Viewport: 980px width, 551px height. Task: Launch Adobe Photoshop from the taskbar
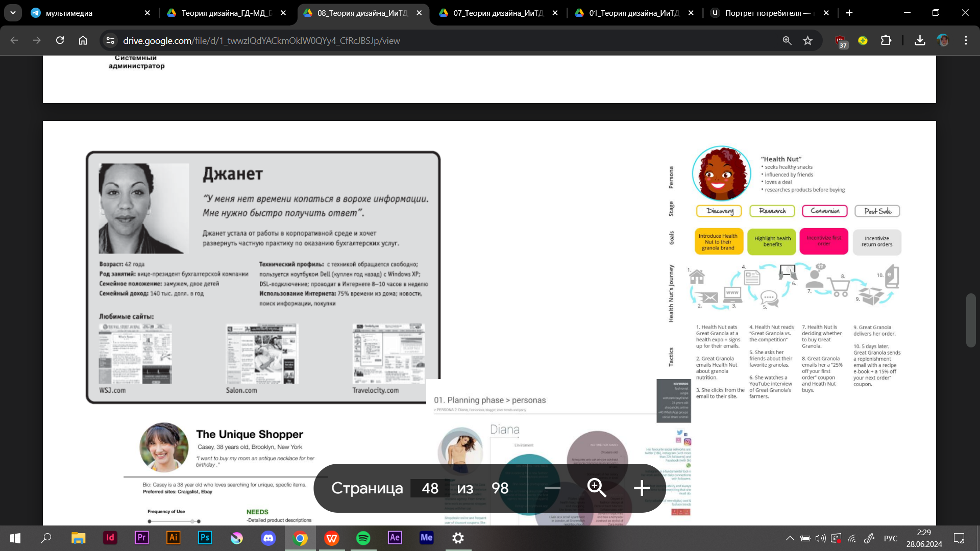pos(205,538)
